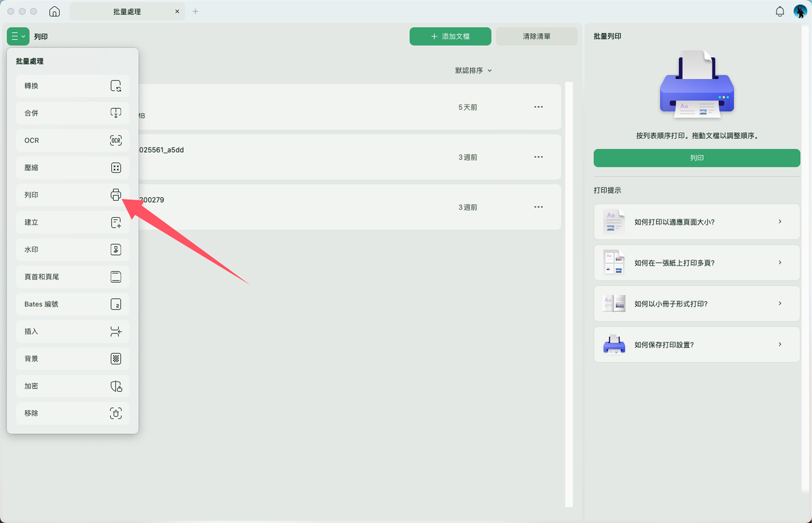Open the 默認排序 sort dropdown
The image size is (812, 523).
(473, 70)
